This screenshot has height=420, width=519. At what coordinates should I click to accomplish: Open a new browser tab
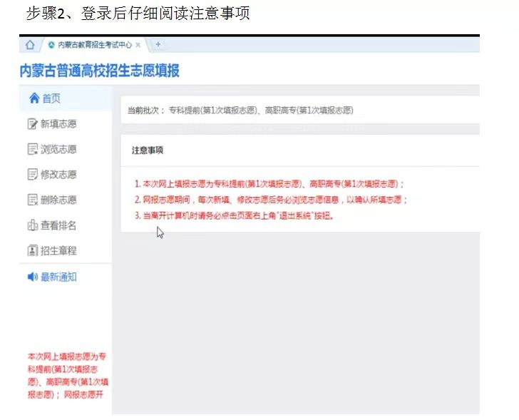point(158,45)
